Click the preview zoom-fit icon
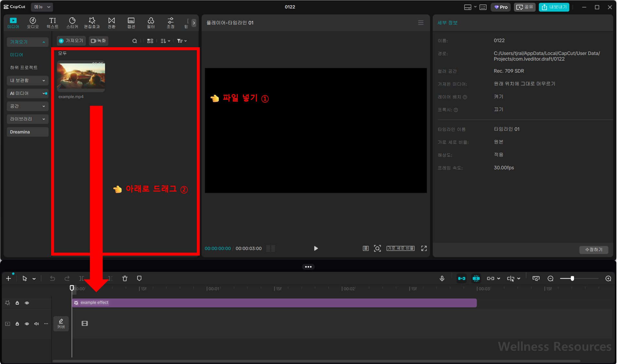 pyautogui.click(x=377, y=248)
